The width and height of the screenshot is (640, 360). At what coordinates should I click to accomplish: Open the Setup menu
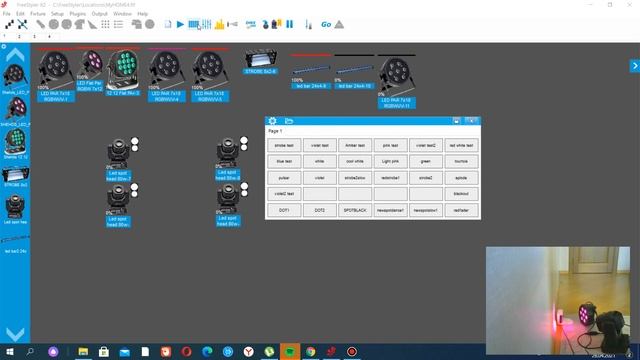[57, 14]
